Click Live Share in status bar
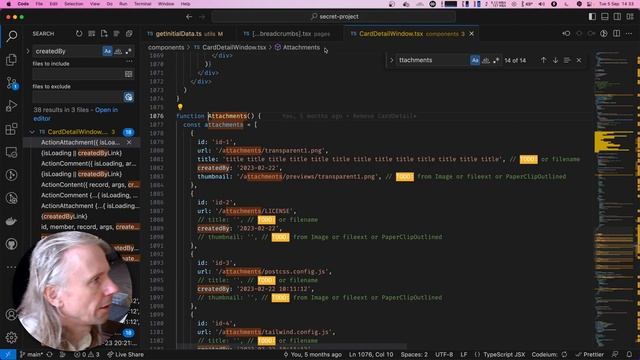The width and height of the screenshot is (640, 360). pos(125,354)
